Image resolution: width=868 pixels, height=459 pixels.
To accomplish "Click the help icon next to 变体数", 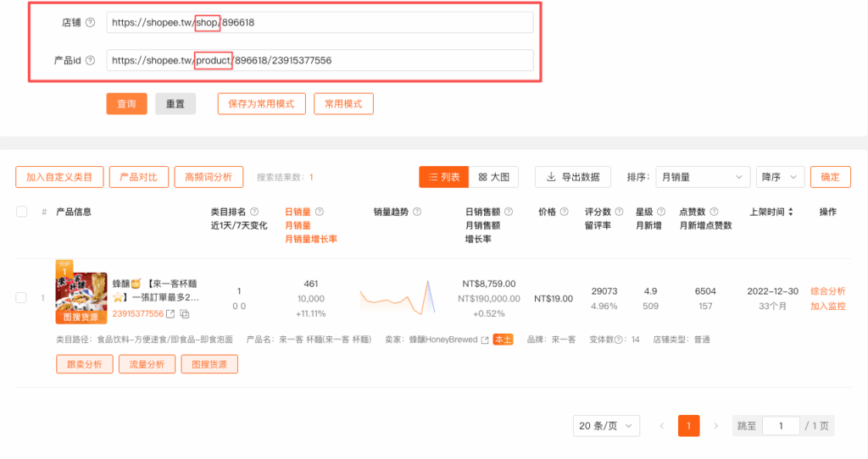I will click(x=619, y=340).
